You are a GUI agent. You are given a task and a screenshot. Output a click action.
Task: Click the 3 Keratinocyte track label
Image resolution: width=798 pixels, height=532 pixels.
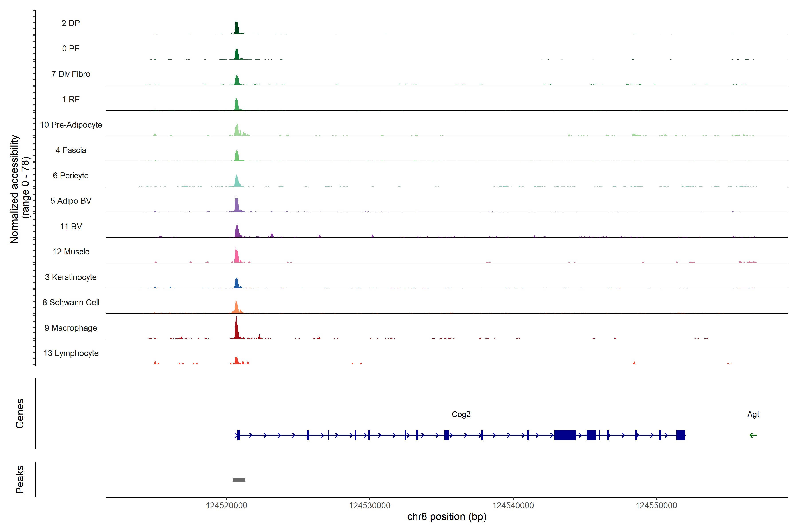[71, 277]
